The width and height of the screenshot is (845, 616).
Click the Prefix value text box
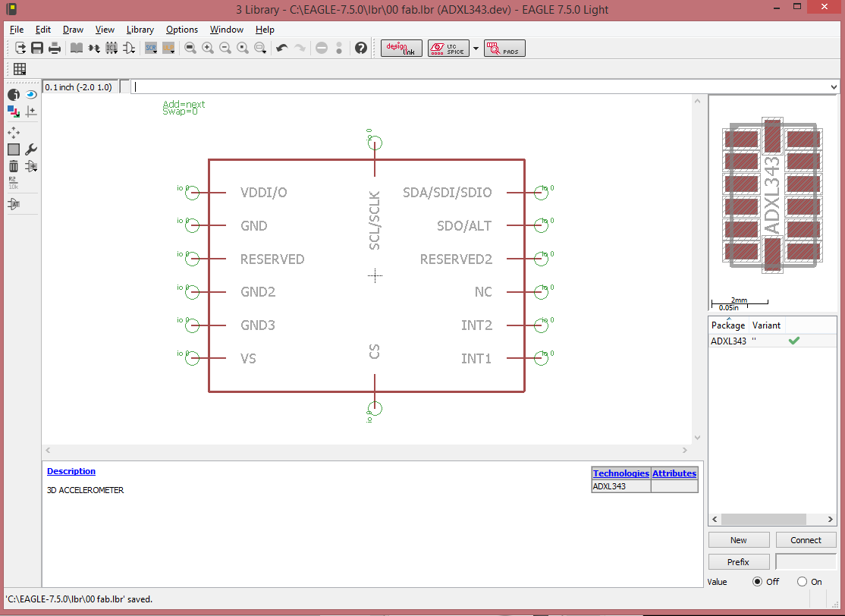click(x=806, y=561)
